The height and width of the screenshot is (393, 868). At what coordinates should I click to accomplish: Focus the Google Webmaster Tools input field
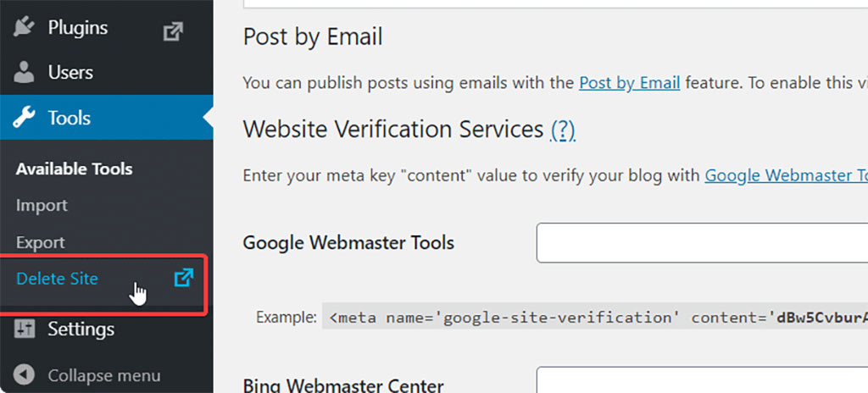702,243
